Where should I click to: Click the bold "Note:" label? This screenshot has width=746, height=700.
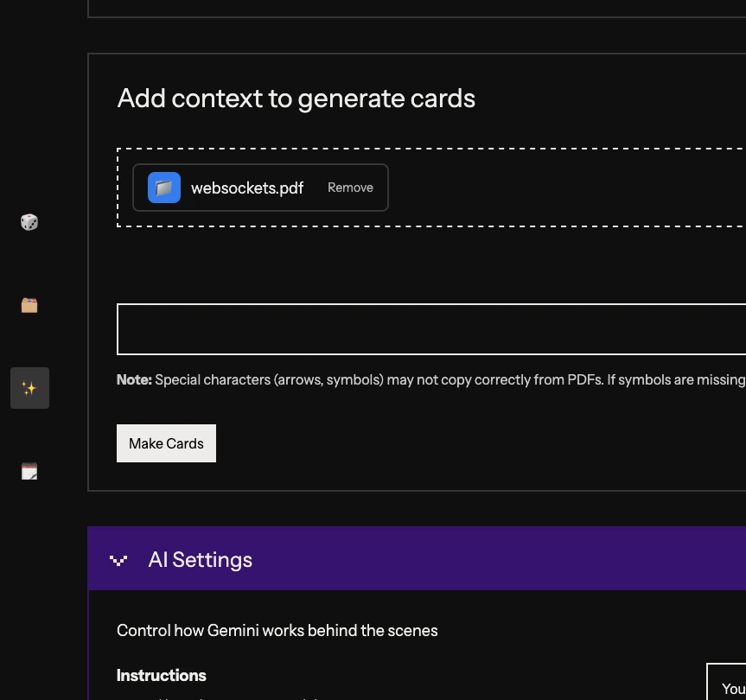point(134,379)
